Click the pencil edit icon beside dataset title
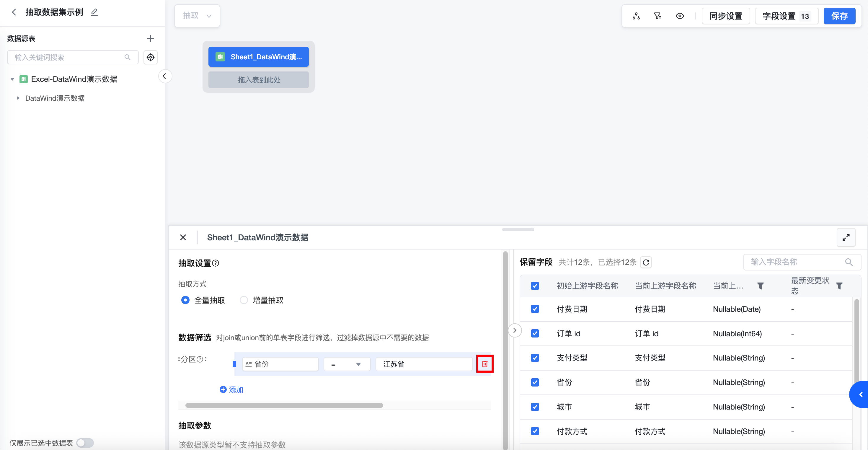Viewport: 868px width, 450px height. 94,12
